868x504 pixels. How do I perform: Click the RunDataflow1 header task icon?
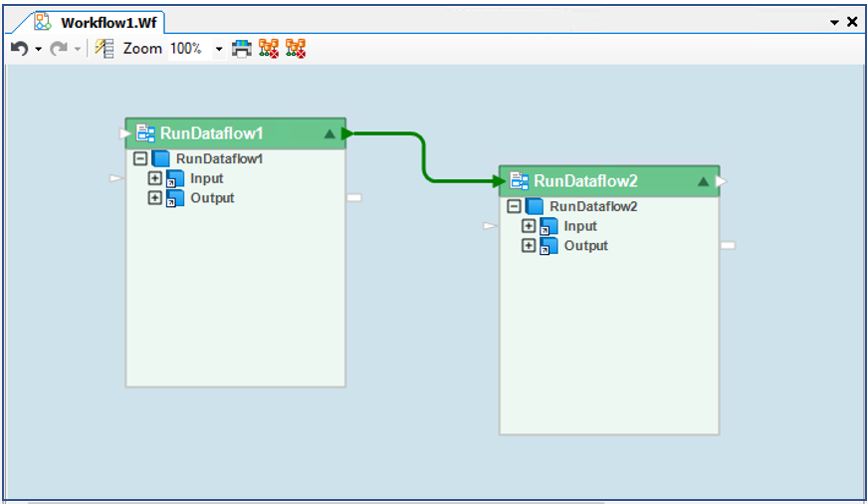click(146, 133)
